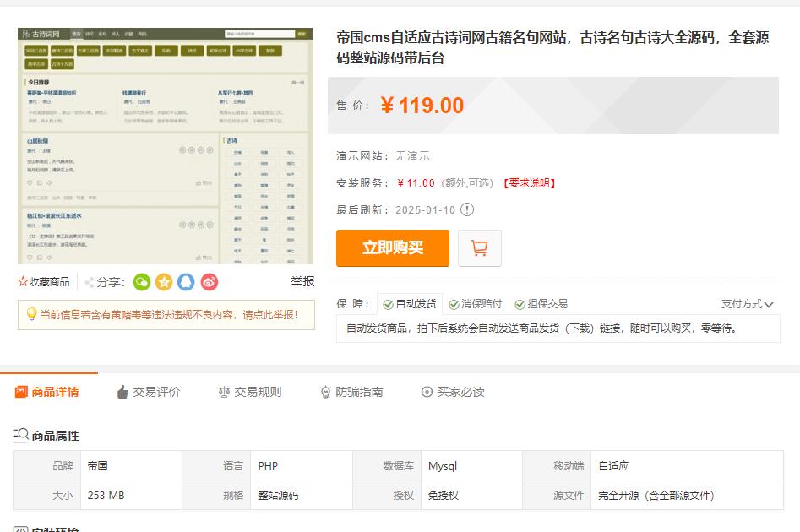Select the 自动发货 guarantee tab
The width and height of the screenshot is (800, 532).
409,304
